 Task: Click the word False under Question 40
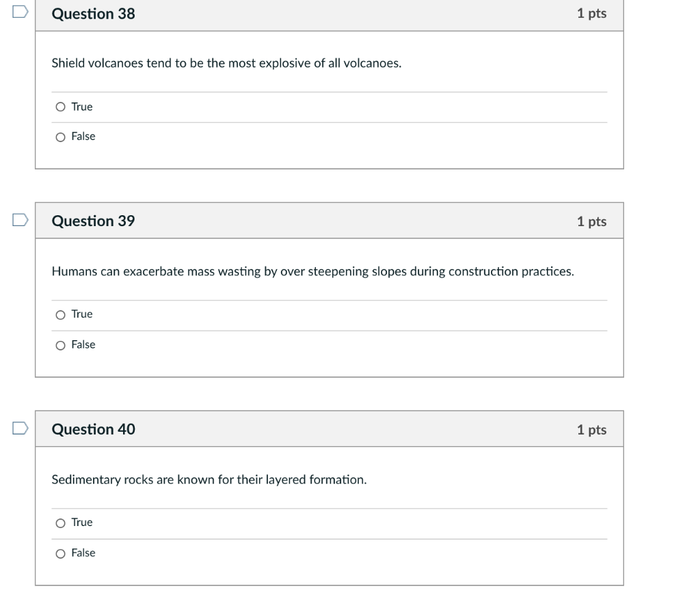click(x=83, y=553)
